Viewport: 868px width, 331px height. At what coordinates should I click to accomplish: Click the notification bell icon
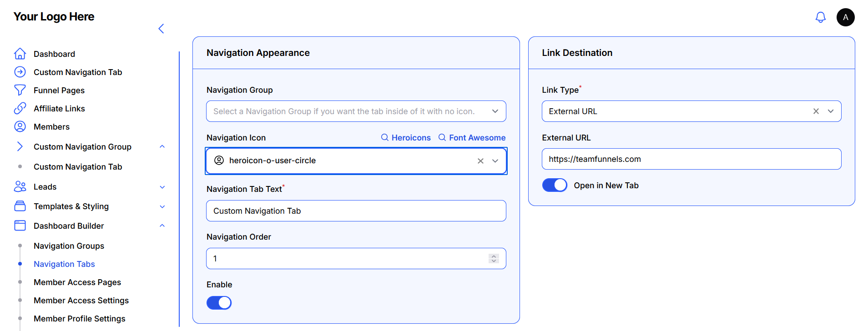820,17
